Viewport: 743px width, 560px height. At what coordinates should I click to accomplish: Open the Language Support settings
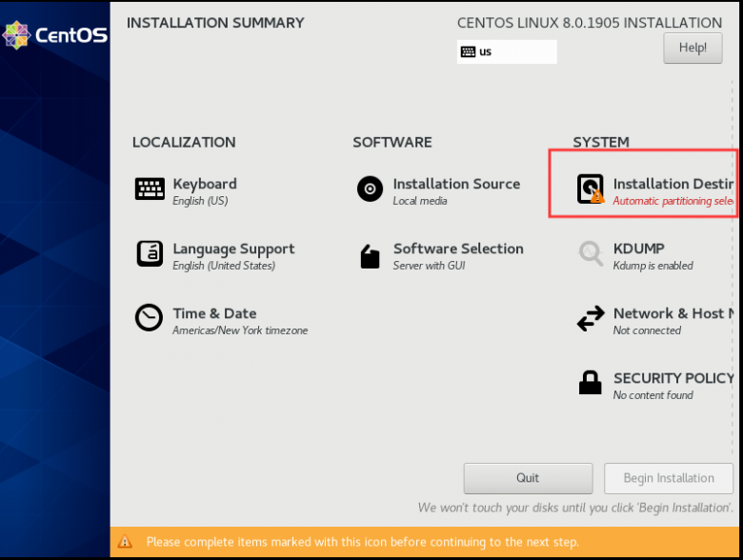[233, 249]
